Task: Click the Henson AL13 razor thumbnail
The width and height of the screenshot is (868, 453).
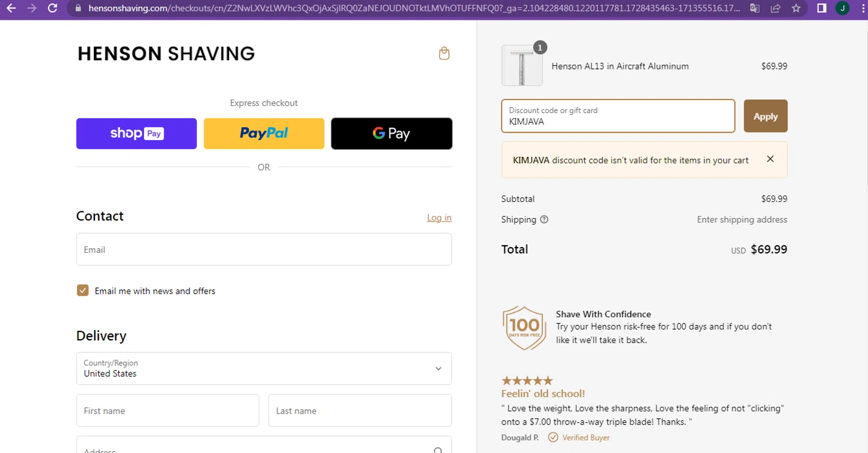Action: click(x=522, y=65)
